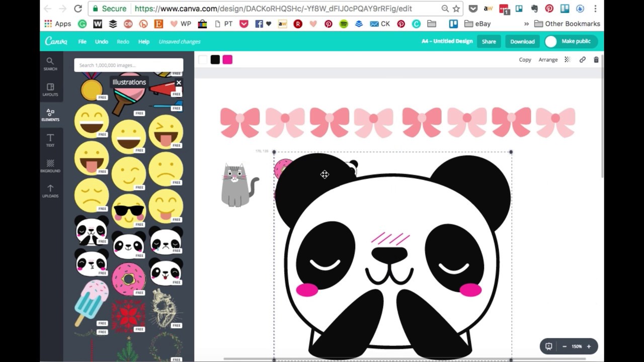Add the frowning emoji illustration
Image resolution: width=644 pixels, height=362 pixels.
[166, 168]
